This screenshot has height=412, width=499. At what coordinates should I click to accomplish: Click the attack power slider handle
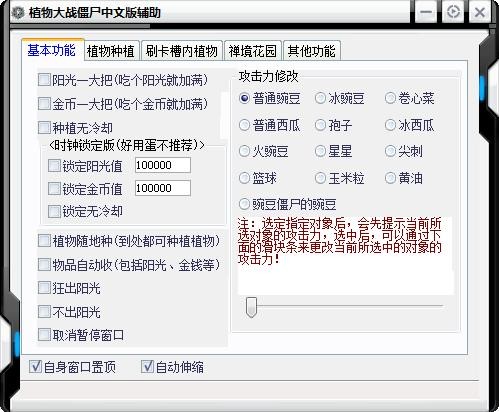[x=251, y=307]
